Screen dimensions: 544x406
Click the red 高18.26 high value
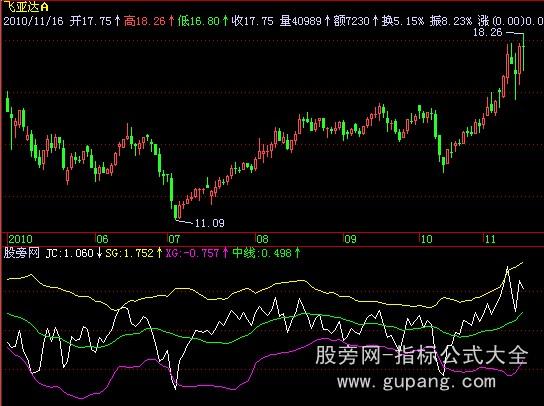click(x=145, y=21)
